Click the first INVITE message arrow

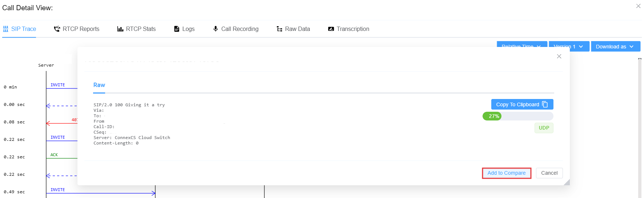pyautogui.click(x=62, y=88)
